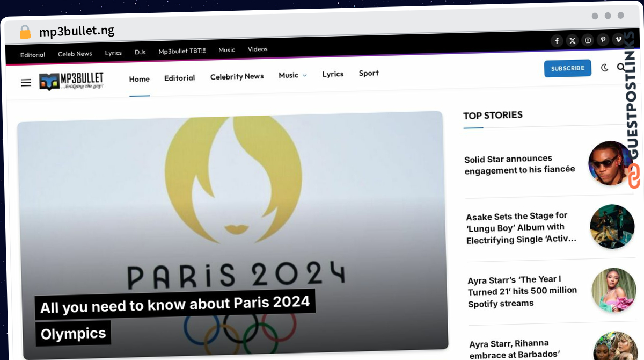Click Ayra Starr 'The Year I Turned 21' thumbnail
The height and width of the screenshot is (360, 644).
(x=614, y=290)
